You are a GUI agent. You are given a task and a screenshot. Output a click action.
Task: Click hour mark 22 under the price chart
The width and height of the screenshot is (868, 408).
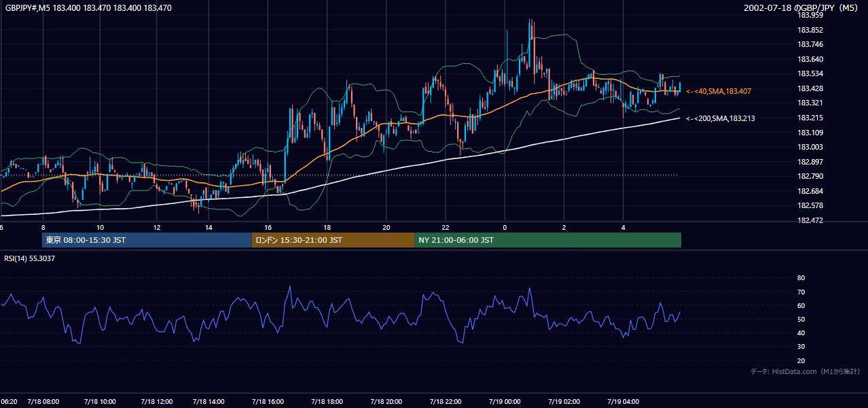point(446,227)
